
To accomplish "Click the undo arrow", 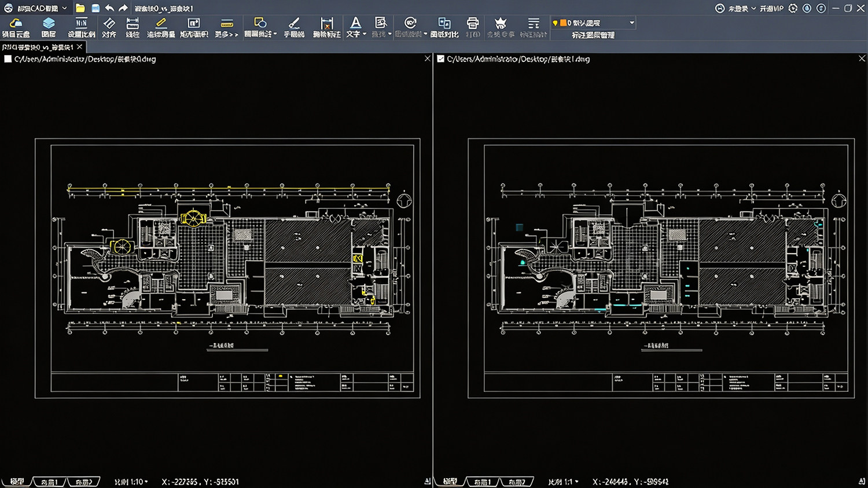I will point(109,8).
